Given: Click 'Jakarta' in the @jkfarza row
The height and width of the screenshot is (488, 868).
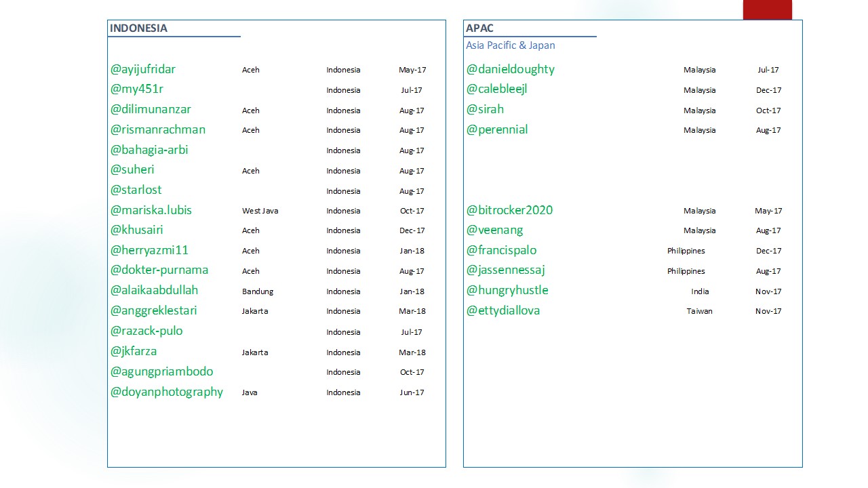Looking at the screenshot, I should click(x=255, y=352).
